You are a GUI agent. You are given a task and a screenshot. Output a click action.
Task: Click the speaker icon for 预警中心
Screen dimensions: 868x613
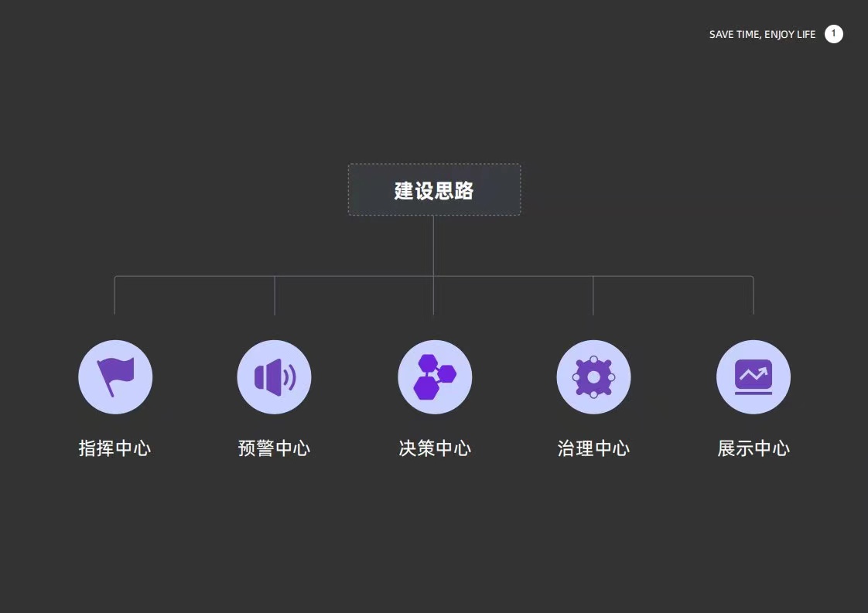[x=274, y=376]
